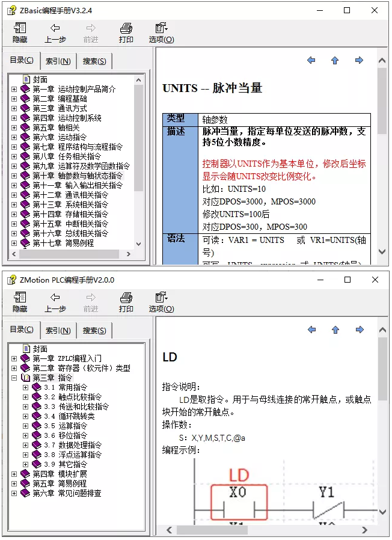Open Options (选项) in ZBasic manual window
The image size is (392, 540).
click(x=161, y=32)
